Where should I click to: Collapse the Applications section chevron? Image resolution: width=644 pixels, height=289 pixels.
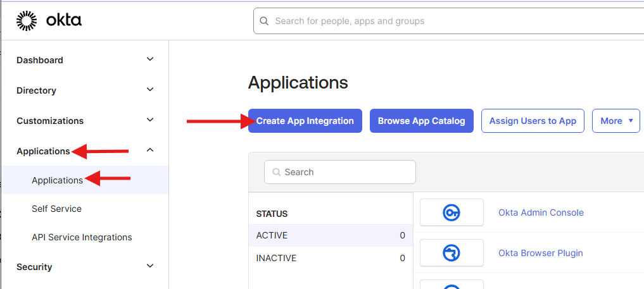(x=150, y=151)
